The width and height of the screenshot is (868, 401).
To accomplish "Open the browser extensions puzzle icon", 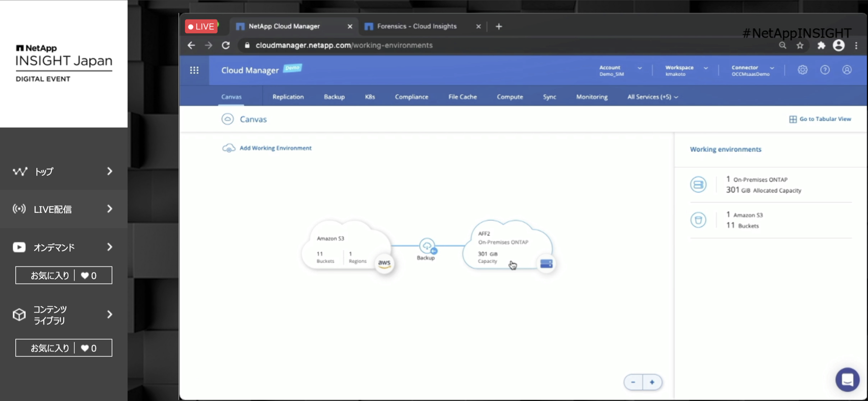I will coord(821,45).
